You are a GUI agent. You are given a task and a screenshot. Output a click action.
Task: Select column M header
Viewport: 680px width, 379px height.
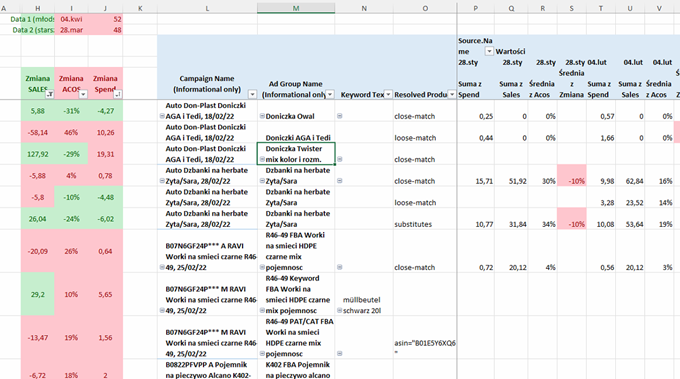296,8
